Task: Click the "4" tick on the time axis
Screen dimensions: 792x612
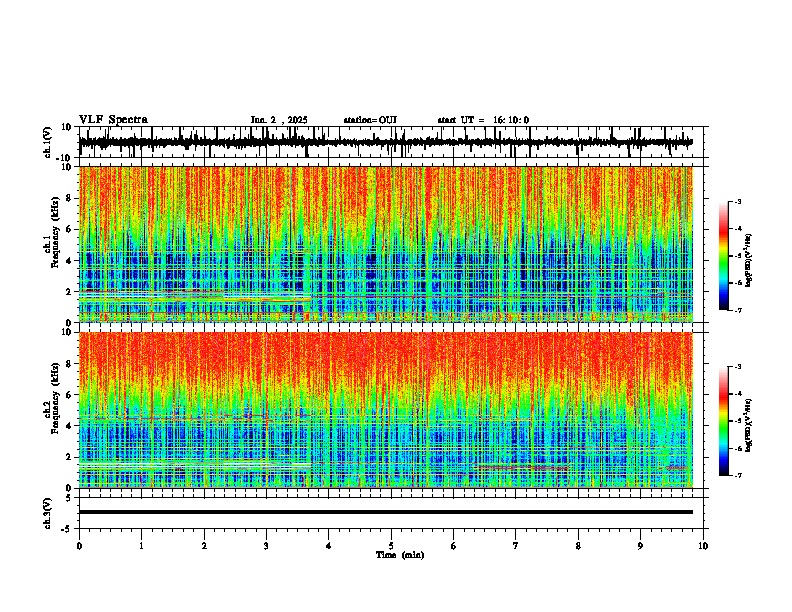Action: tap(329, 546)
